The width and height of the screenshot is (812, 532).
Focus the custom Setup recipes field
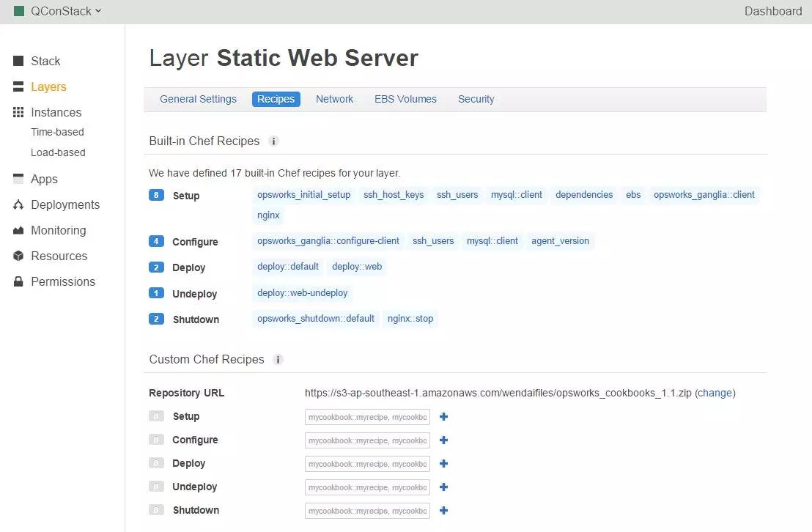point(367,417)
